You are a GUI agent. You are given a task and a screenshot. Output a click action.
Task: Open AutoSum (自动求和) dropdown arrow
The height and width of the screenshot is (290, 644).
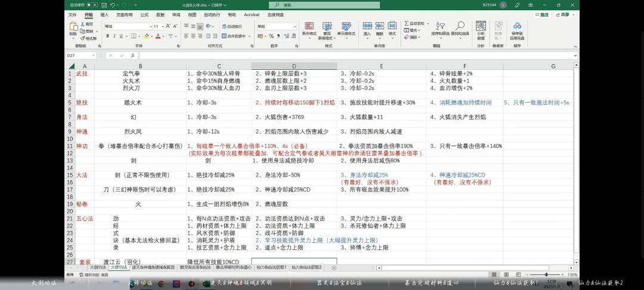[428, 24]
